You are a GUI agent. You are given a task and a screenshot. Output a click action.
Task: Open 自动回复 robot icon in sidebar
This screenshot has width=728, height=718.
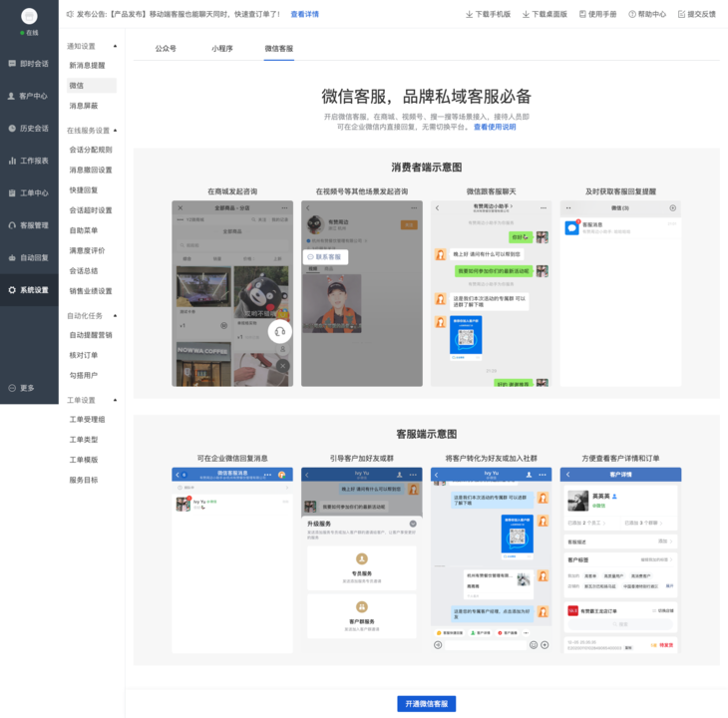pos(12,257)
